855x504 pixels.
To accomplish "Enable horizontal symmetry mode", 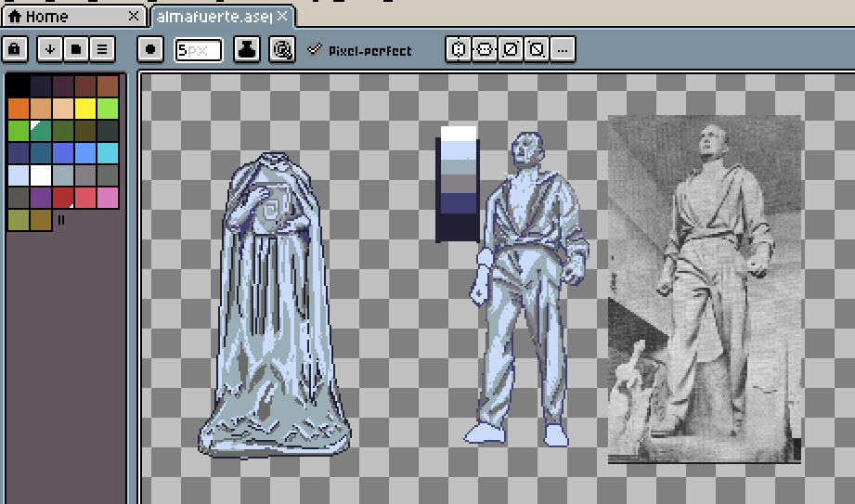I will pos(457,49).
